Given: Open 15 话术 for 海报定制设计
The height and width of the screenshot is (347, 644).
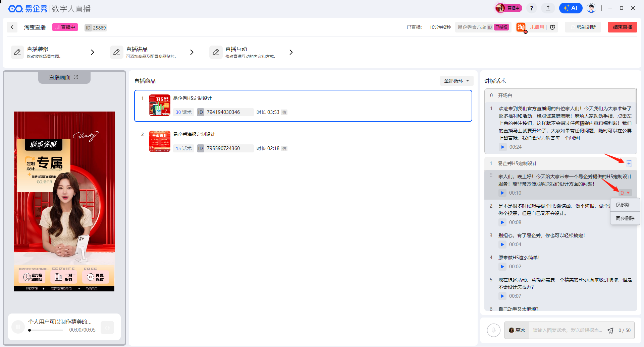Looking at the screenshot, I should pyautogui.click(x=183, y=148).
